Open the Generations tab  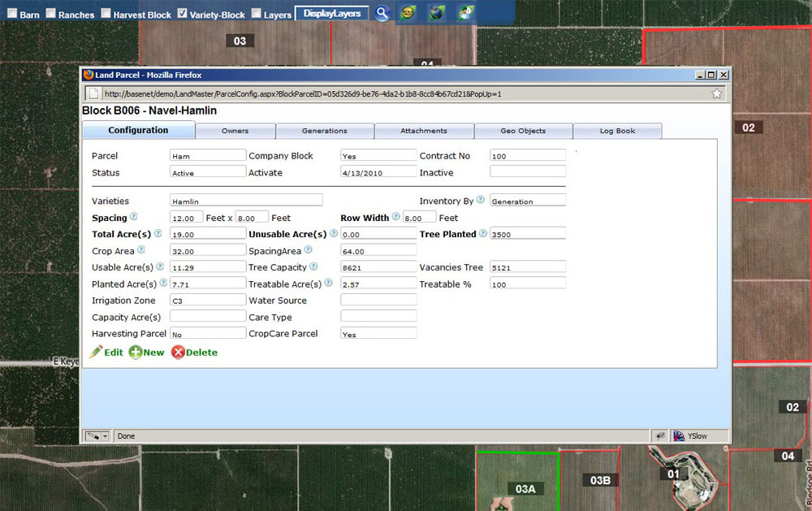[x=325, y=131]
